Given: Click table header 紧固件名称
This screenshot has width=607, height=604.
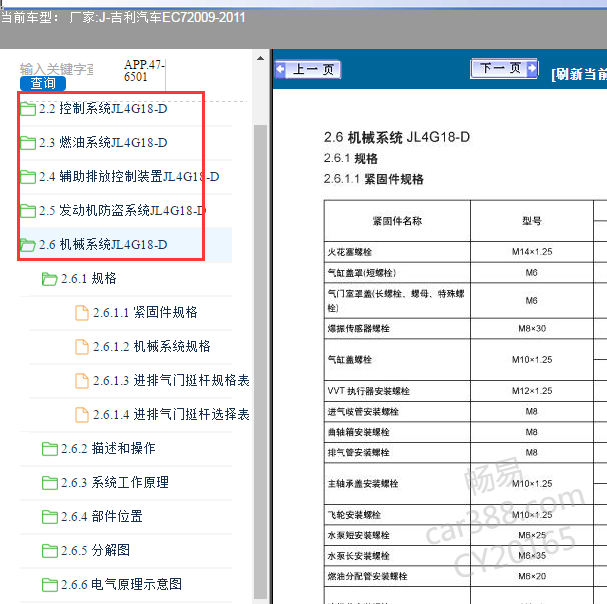Looking at the screenshot, I should (397, 221).
